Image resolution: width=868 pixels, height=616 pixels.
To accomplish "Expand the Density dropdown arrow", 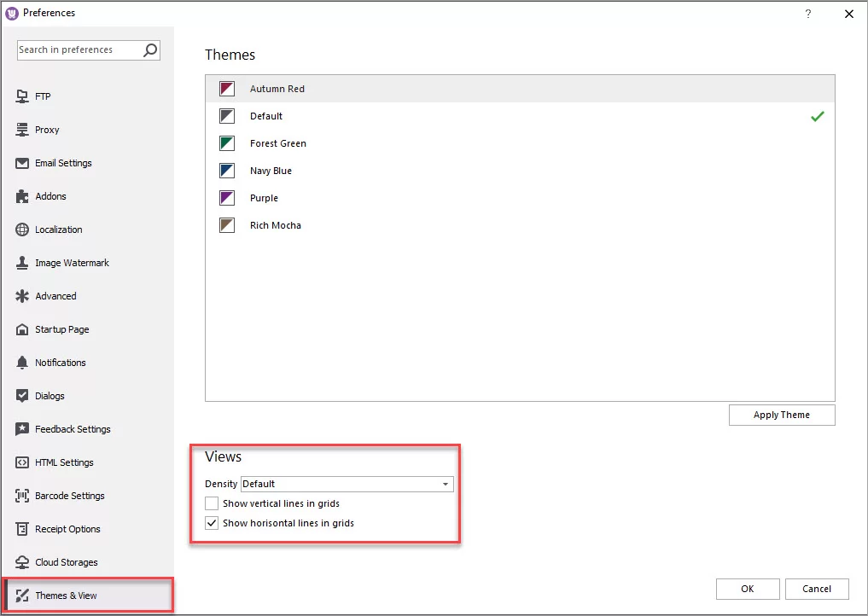I will coord(446,485).
